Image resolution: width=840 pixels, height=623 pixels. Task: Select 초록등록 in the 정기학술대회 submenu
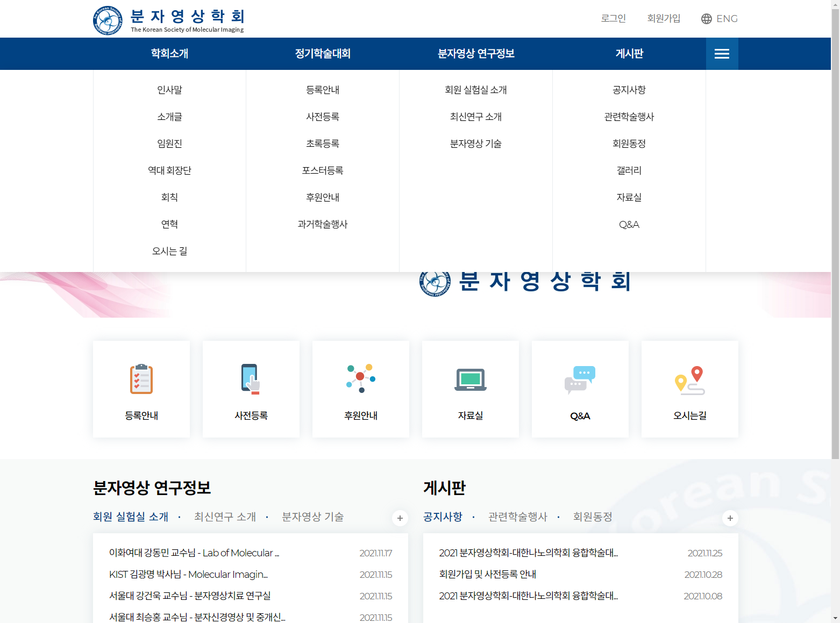(x=323, y=144)
